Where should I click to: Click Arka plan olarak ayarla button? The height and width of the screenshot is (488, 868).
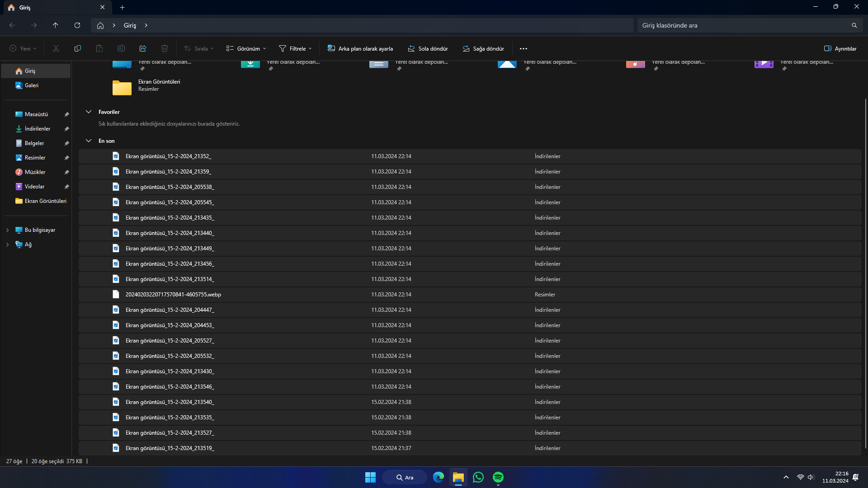(360, 48)
